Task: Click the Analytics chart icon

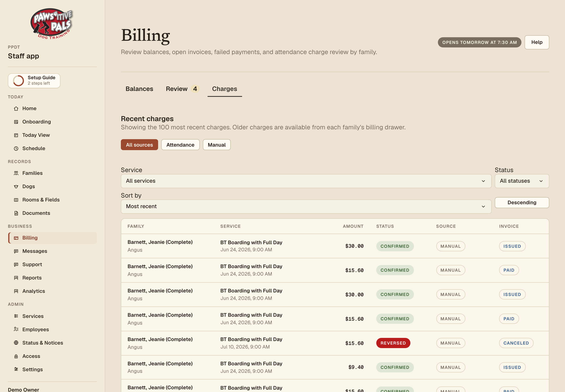Action: pos(16,291)
